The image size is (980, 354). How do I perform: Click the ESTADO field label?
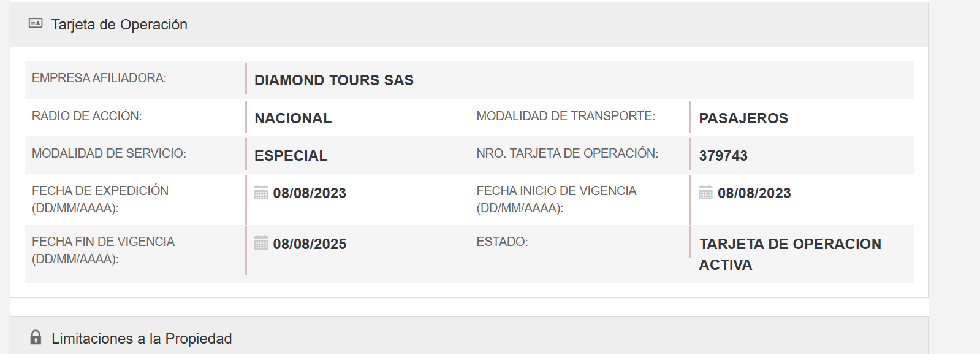click(x=502, y=242)
